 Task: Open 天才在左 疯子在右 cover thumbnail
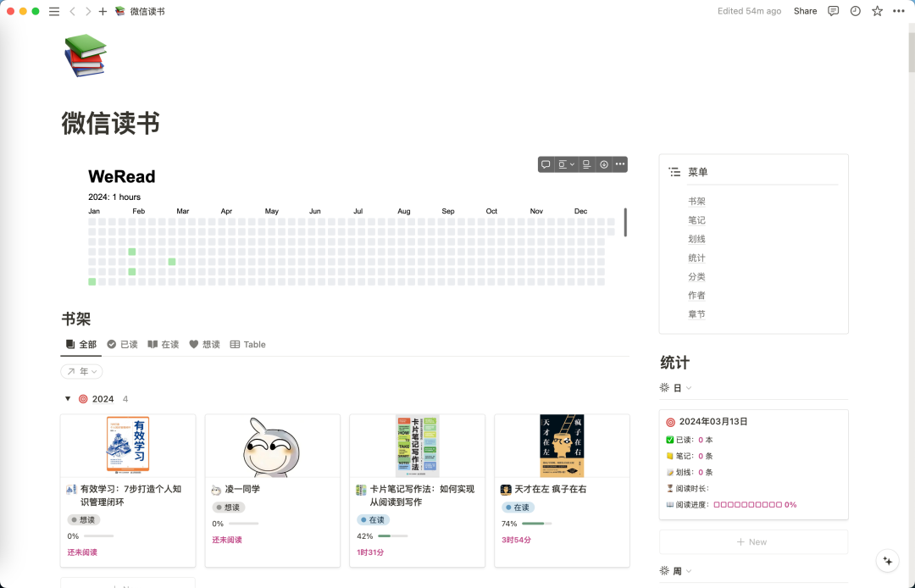pos(562,447)
